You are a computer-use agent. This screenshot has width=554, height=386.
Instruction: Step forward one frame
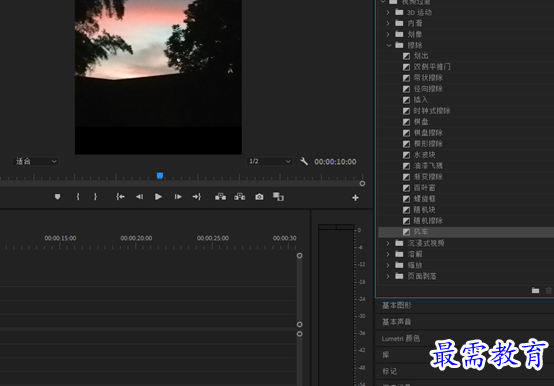[x=178, y=197]
